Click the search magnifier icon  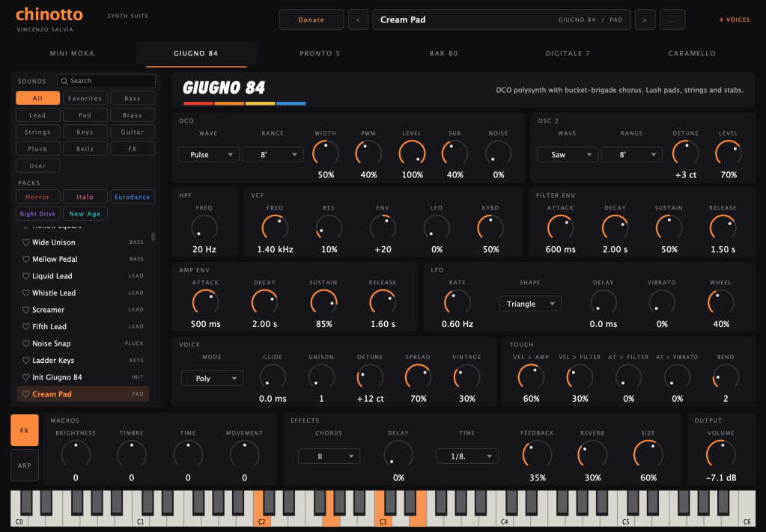(x=64, y=81)
